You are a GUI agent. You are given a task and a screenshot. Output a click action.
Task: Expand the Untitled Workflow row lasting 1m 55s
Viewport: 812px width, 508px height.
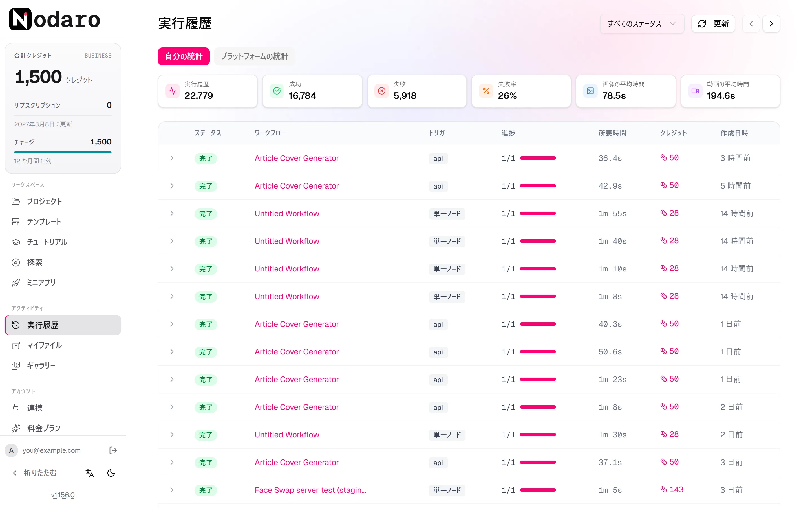pyautogui.click(x=172, y=213)
